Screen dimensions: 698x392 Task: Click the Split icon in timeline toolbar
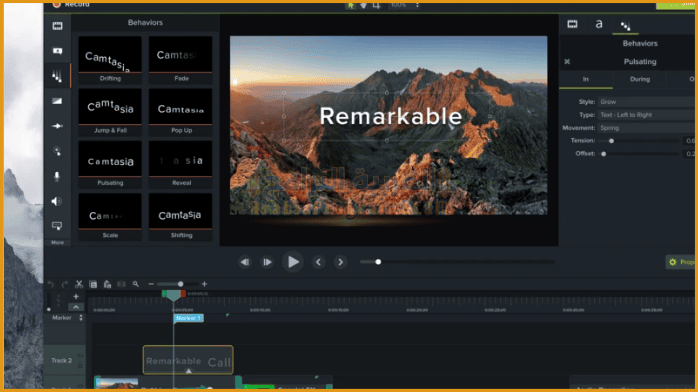tap(121, 284)
